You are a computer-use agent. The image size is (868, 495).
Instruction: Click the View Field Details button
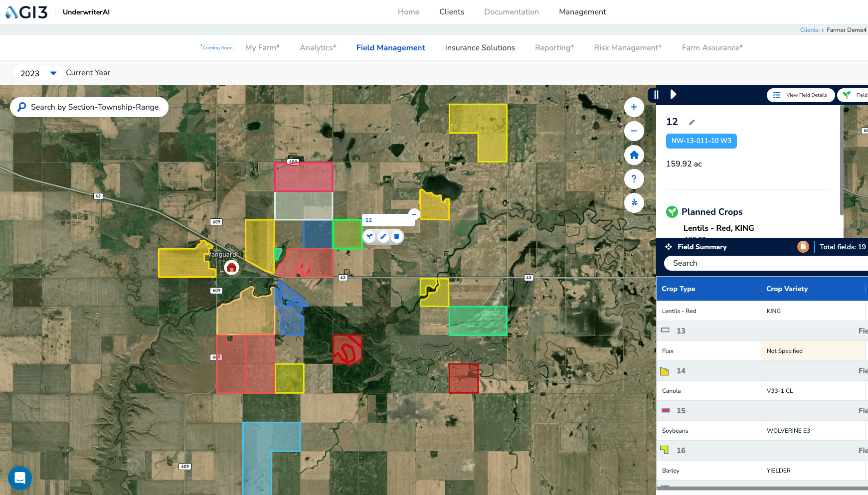coord(801,95)
